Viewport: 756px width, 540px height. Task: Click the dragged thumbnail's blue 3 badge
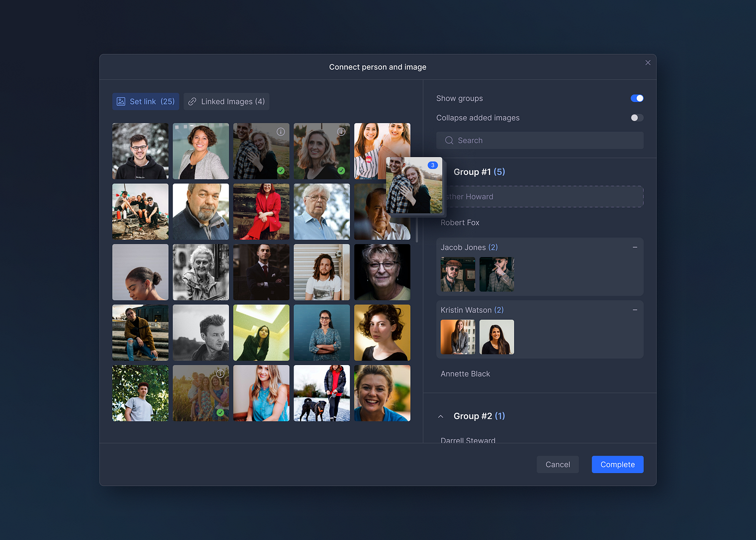[433, 165]
